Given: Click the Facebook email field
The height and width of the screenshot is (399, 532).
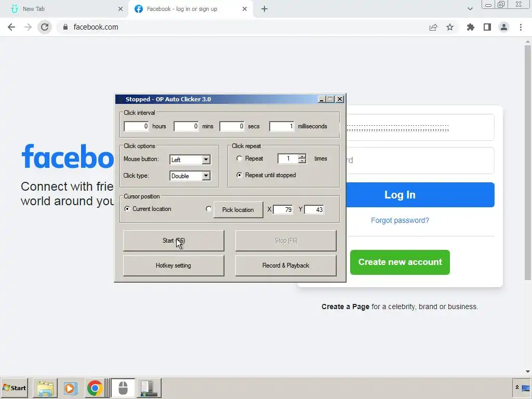Looking at the screenshot, I should pos(420,127).
